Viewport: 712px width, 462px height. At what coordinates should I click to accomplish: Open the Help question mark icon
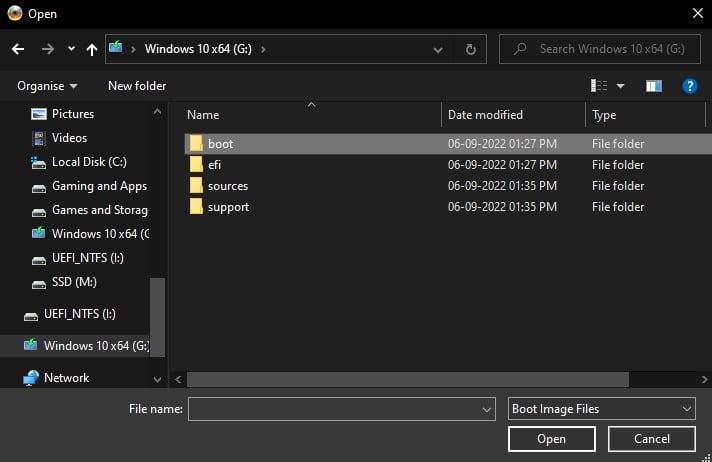[x=690, y=86]
